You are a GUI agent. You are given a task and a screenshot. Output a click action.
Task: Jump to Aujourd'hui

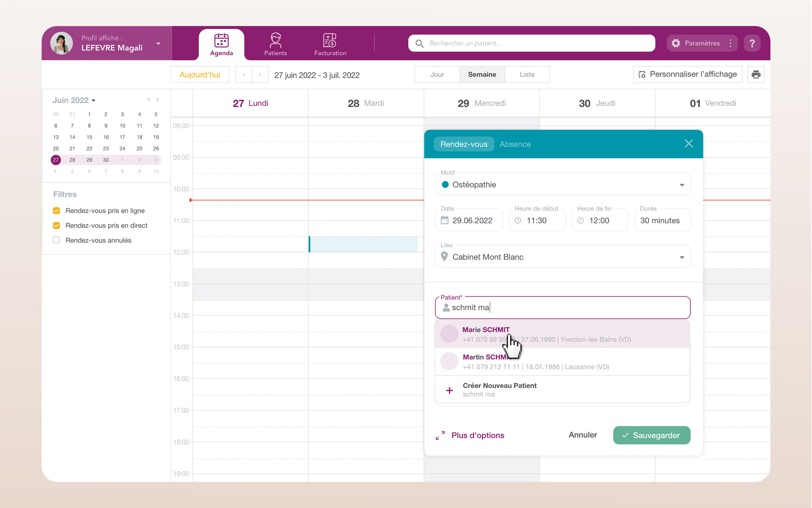coord(200,75)
